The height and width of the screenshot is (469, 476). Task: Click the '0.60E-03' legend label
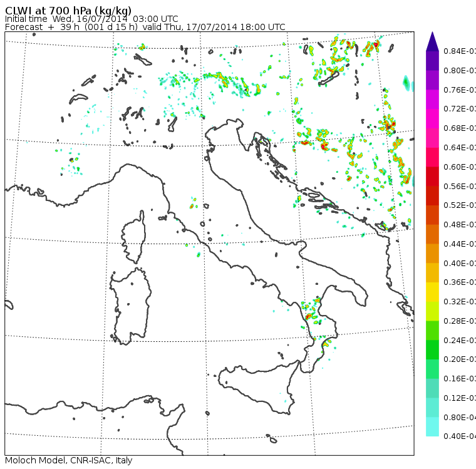coord(460,167)
